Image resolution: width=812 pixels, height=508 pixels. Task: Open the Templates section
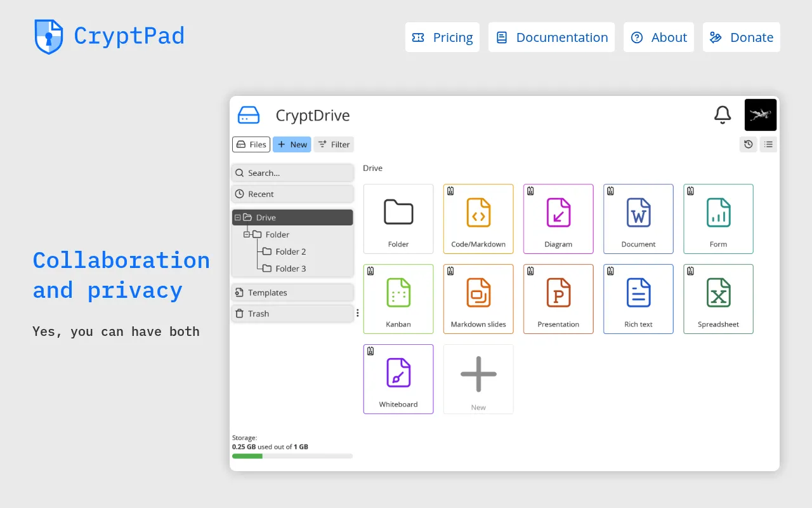click(x=292, y=292)
